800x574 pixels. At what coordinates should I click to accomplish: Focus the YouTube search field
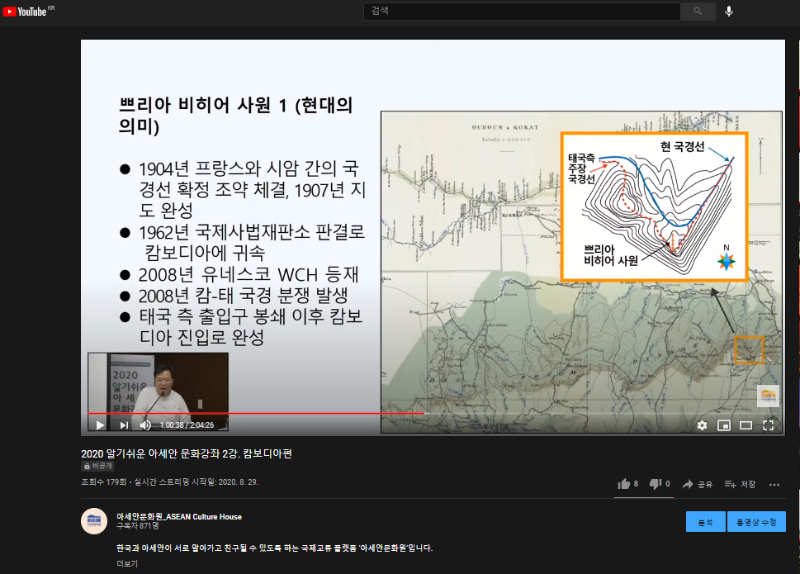521,11
